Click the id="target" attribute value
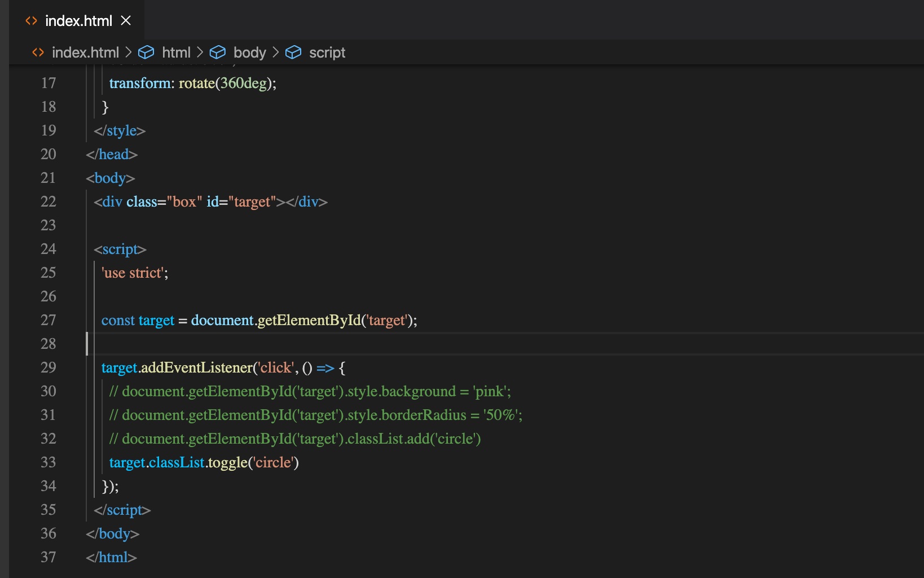Image resolution: width=924 pixels, height=578 pixels. pyautogui.click(x=252, y=202)
